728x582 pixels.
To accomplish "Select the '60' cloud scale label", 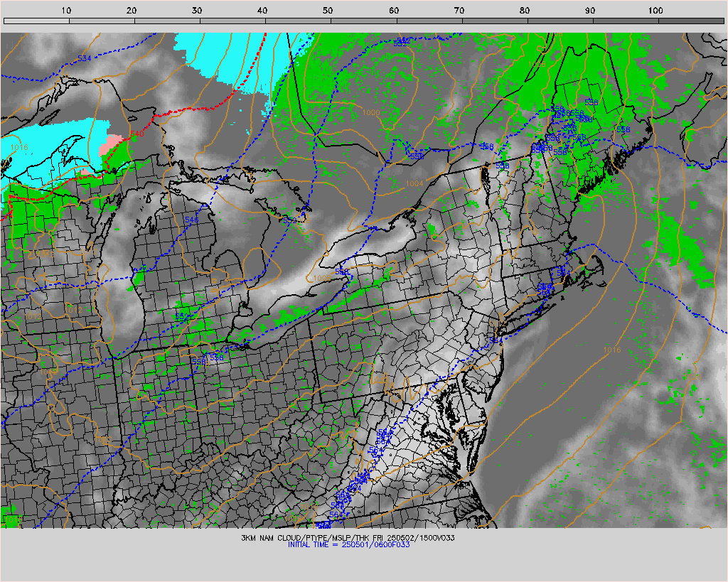I will coord(394,10).
